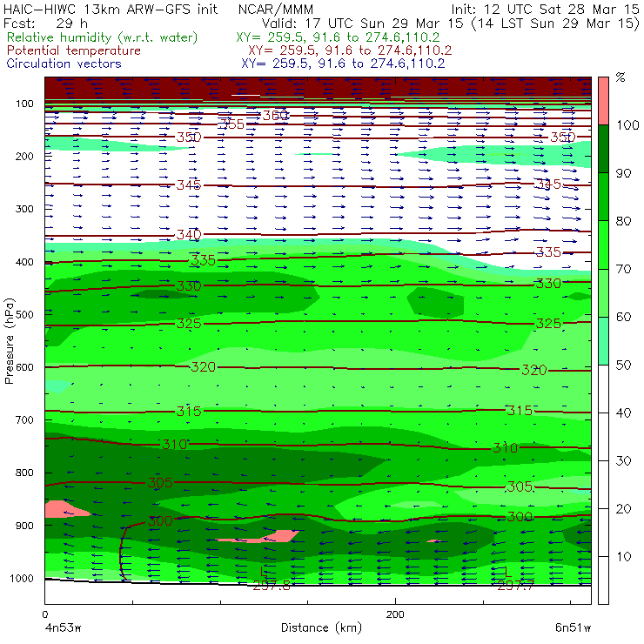This screenshot has width=644, height=644.
Task: Click the right-side '350' contour label
Action: click(563, 138)
